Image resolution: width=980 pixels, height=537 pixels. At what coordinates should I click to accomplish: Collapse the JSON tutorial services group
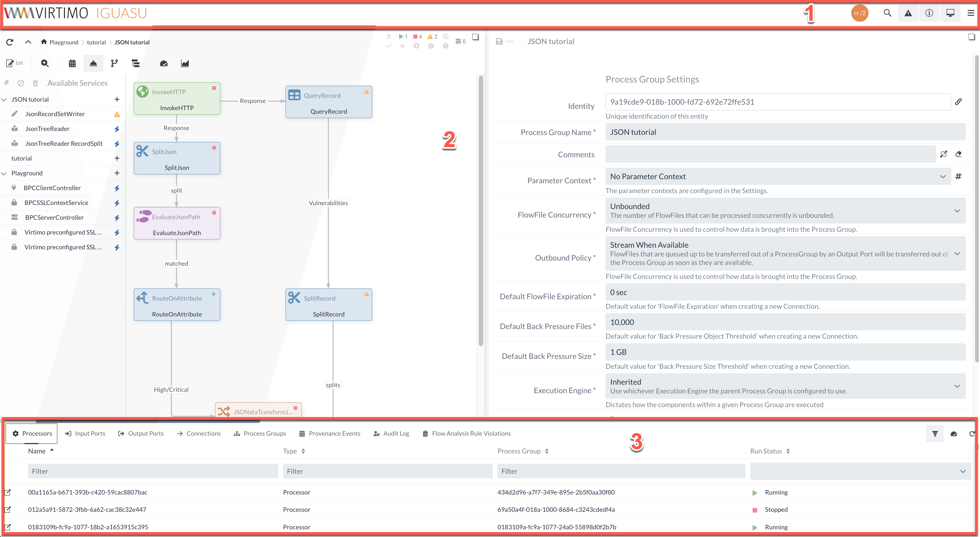click(4, 100)
